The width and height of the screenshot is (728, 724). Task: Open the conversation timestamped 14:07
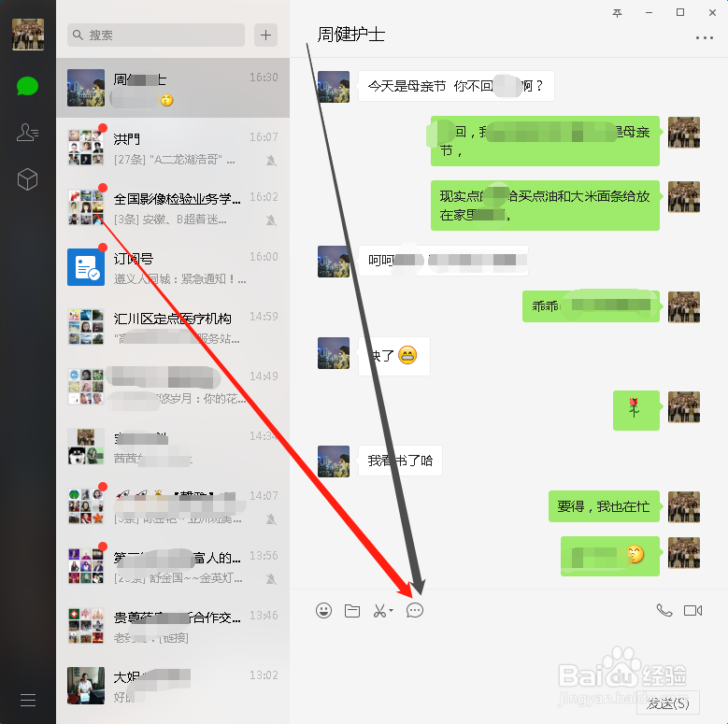tap(173, 506)
